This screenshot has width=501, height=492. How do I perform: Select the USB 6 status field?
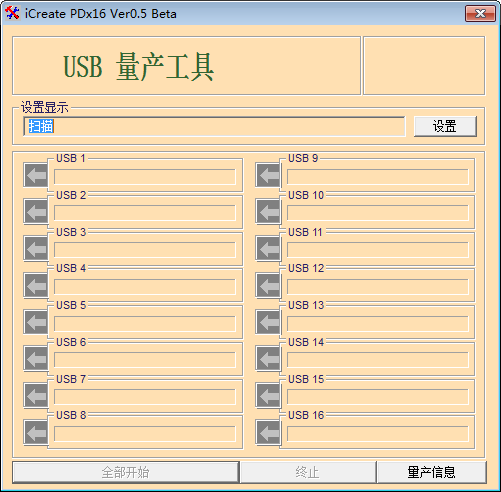point(145,360)
